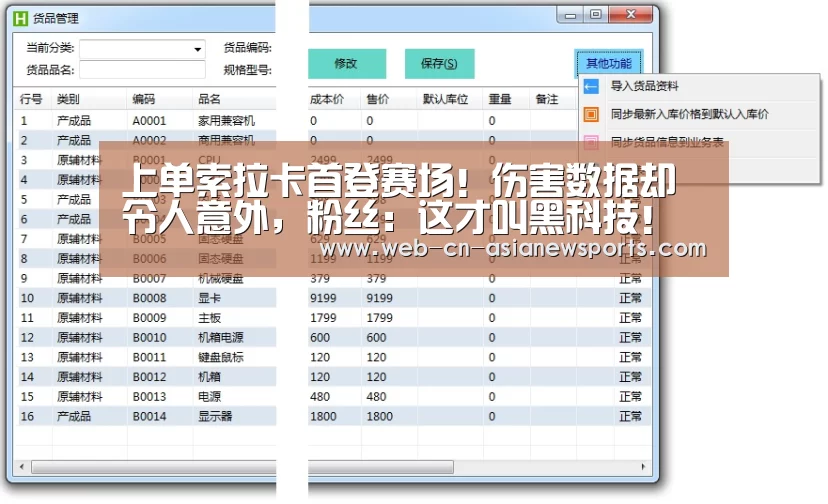Select the 电源 name cell
Viewport: 828px width, 504px height.
[x=209, y=397]
